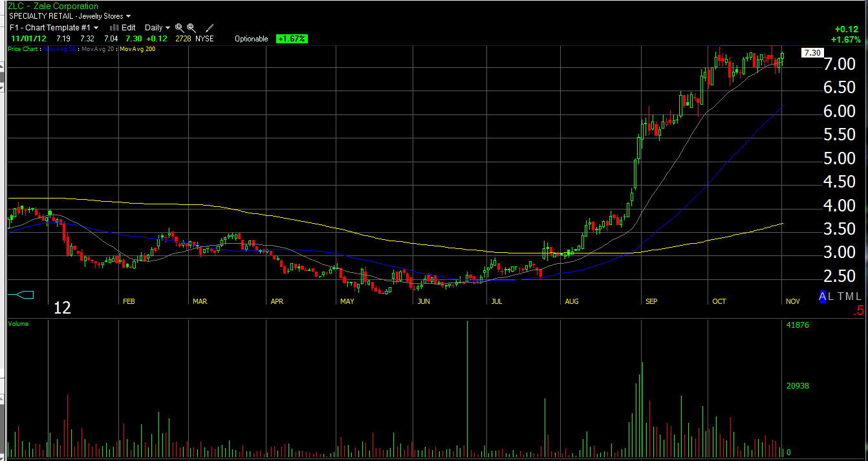Select the drawing pencil tool

point(209,28)
